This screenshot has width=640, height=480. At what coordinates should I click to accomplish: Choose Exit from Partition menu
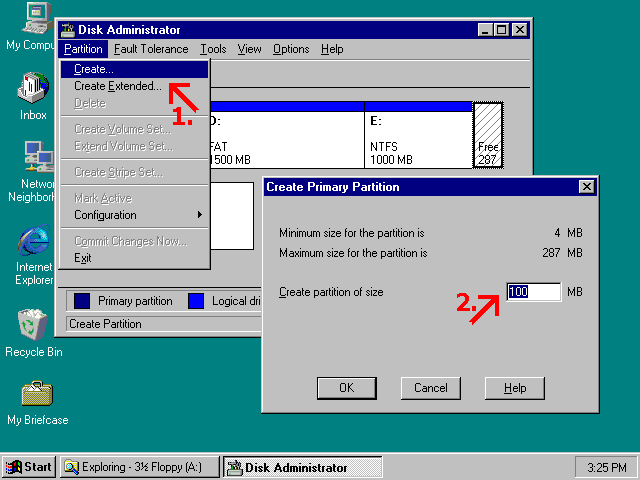[x=134, y=258]
